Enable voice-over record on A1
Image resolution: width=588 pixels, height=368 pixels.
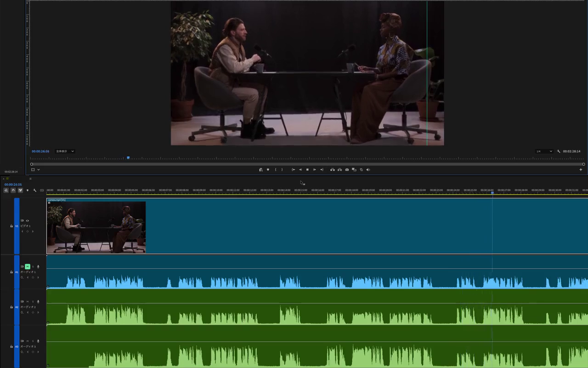click(x=38, y=267)
